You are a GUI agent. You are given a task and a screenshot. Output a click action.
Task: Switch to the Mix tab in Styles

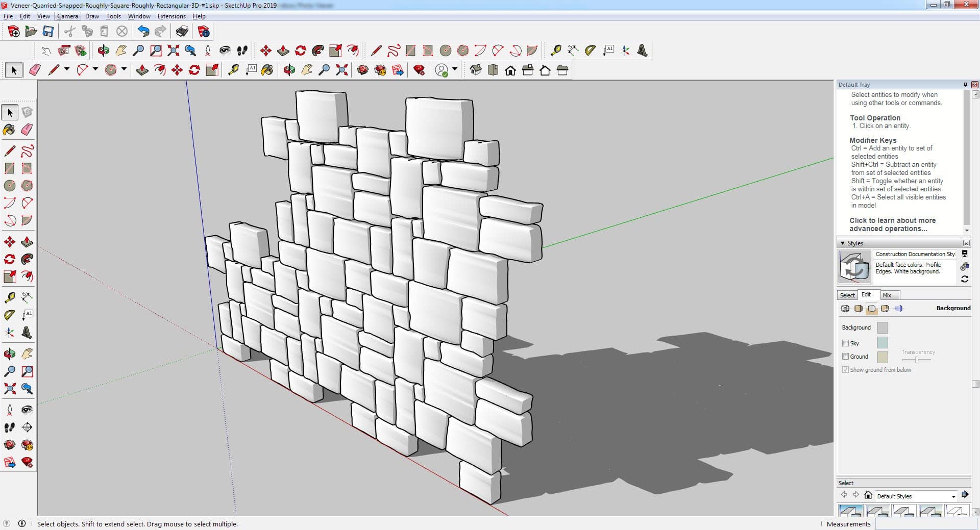[x=887, y=295]
